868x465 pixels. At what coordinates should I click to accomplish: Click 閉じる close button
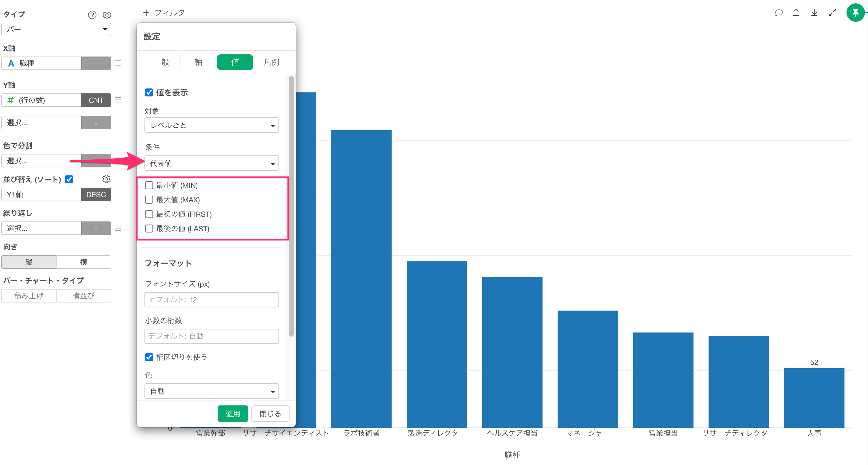click(270, 413)
